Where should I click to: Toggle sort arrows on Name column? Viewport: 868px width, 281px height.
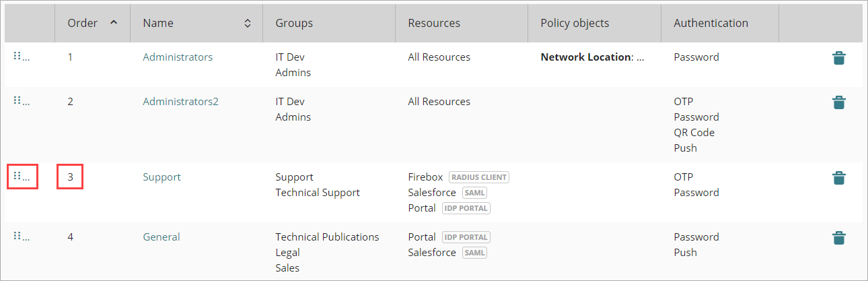pyautogui.click(x=248, y=23)
